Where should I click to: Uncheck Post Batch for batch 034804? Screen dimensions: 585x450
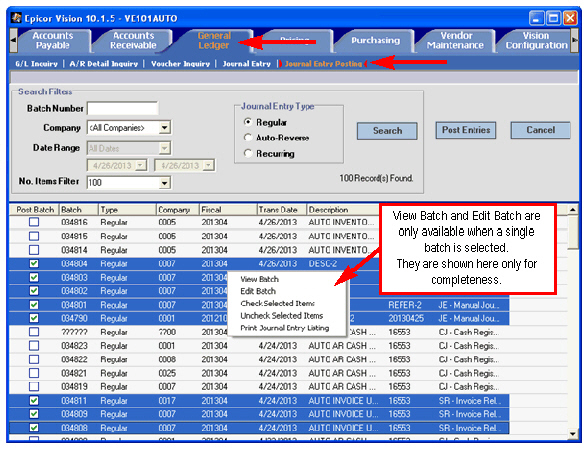[x=34, y=263]
